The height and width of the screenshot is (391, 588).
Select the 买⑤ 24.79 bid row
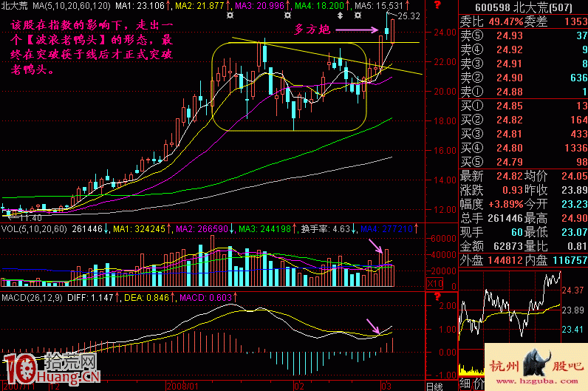(x=524, y=162)
